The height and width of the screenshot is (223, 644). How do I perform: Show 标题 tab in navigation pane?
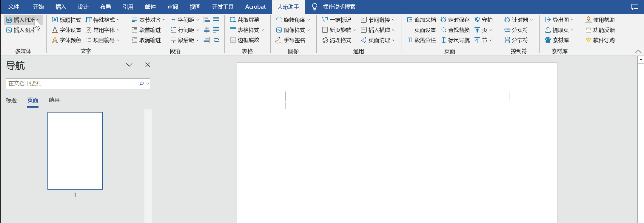click(11, 100)
